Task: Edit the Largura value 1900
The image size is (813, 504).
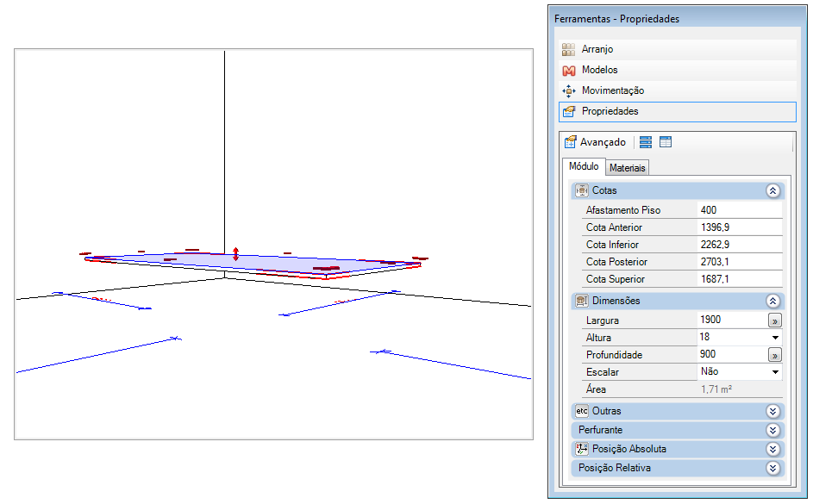Action: tap(732, 320)
